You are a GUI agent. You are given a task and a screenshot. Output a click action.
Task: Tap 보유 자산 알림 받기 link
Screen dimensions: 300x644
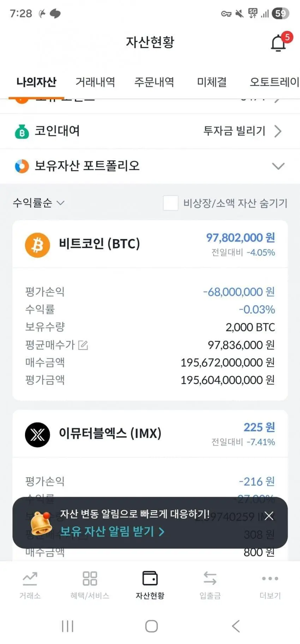click(x=112, y=531)
